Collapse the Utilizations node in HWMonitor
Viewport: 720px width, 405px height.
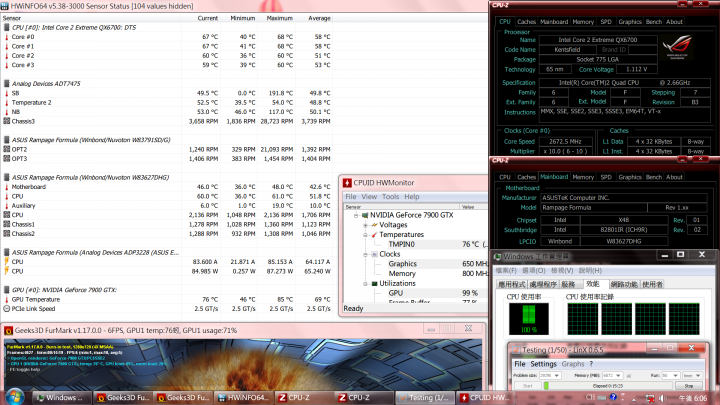point(366,284)
